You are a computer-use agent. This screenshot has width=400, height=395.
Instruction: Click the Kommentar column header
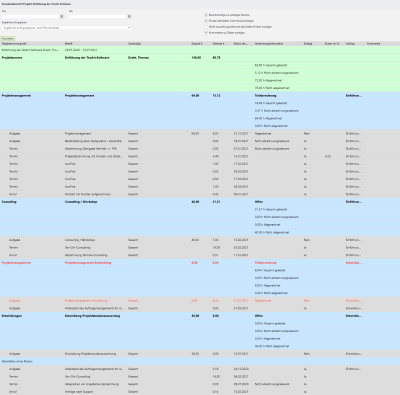[373, 44]
